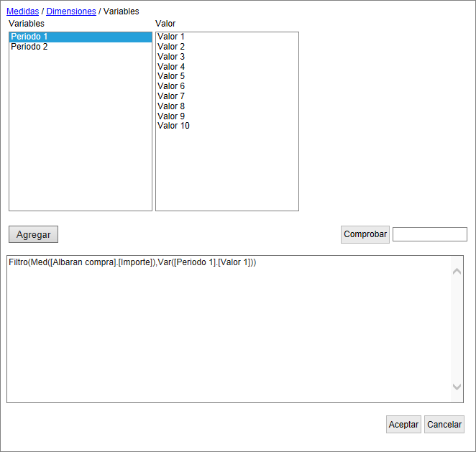The width and height of the screenshot is (476, 452).
Task: Focus the input field beside Comprobar
Action: (x=429, y=234)
